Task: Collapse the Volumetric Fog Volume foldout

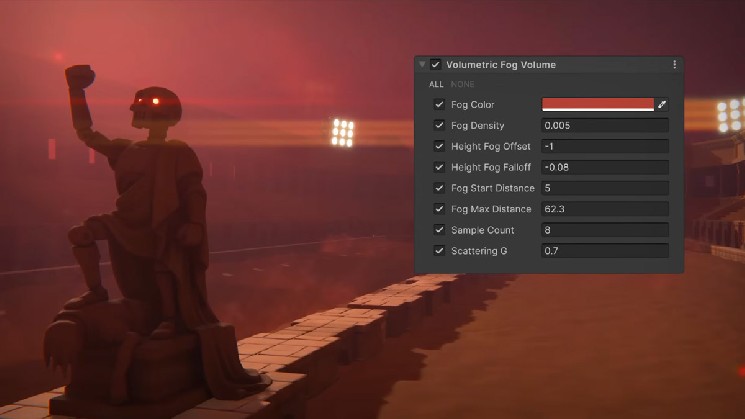Action: pos(422,64)
